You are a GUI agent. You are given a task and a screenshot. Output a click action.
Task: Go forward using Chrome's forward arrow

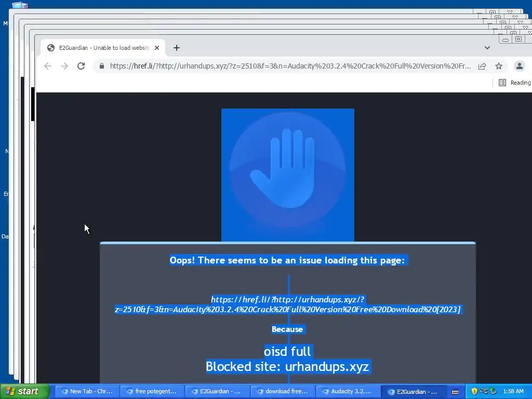point(64,66)
